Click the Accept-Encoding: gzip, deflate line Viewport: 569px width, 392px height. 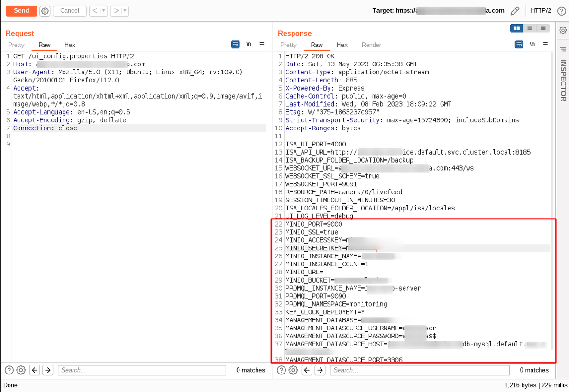point(70,120)
